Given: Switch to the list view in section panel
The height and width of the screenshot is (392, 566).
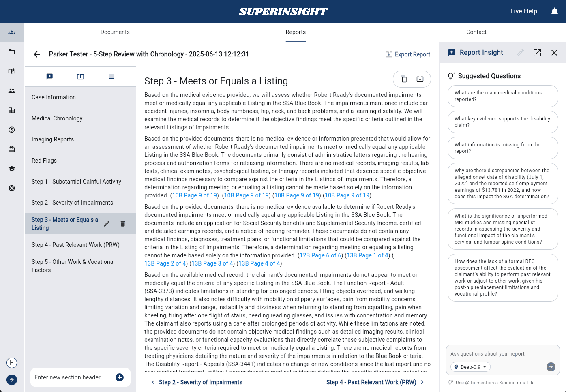Looking at the screenshot, I should click(111, 76).
